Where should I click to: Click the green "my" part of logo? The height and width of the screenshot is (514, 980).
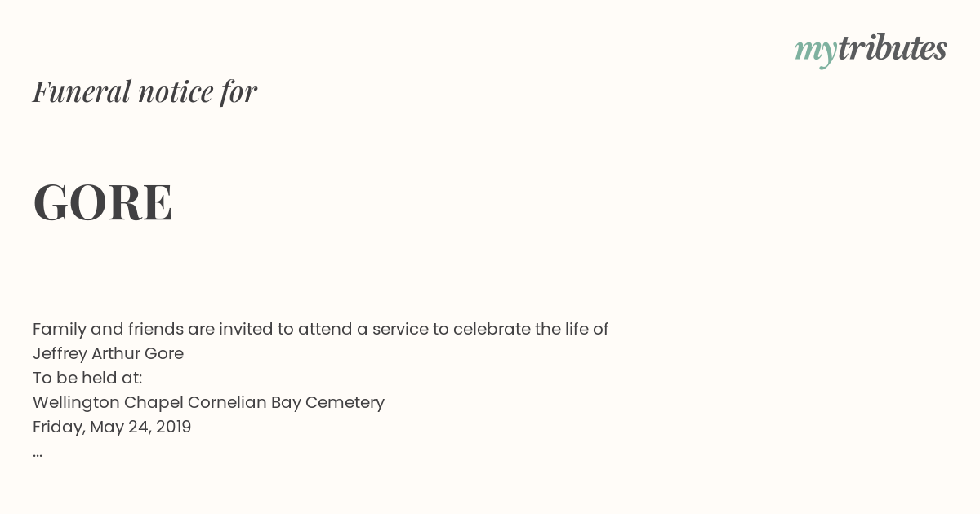click(816, 53)
